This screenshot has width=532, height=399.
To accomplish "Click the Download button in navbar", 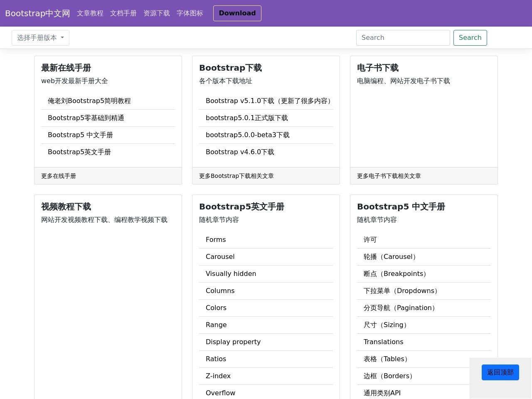I will pos(237,13).
